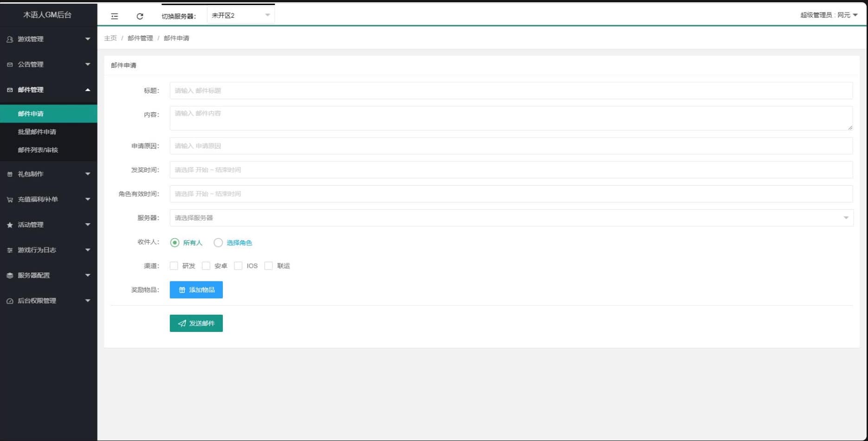Focus the 标题 mail title field

pos(512,91)
